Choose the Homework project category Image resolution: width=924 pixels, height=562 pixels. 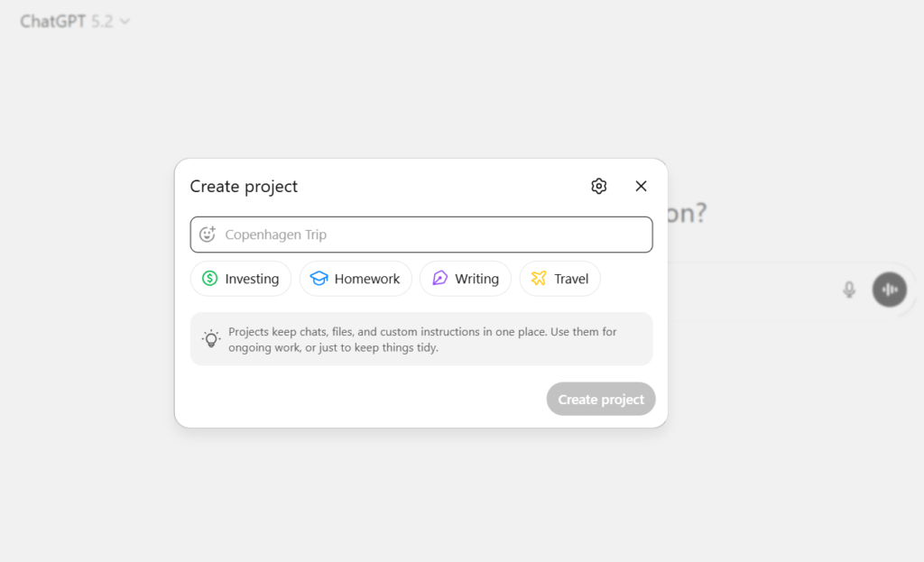(356, 279)
